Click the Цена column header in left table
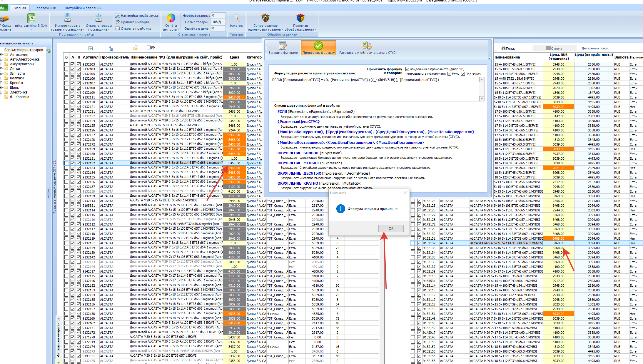The image size is (643, 364). (x=234, y=57)
